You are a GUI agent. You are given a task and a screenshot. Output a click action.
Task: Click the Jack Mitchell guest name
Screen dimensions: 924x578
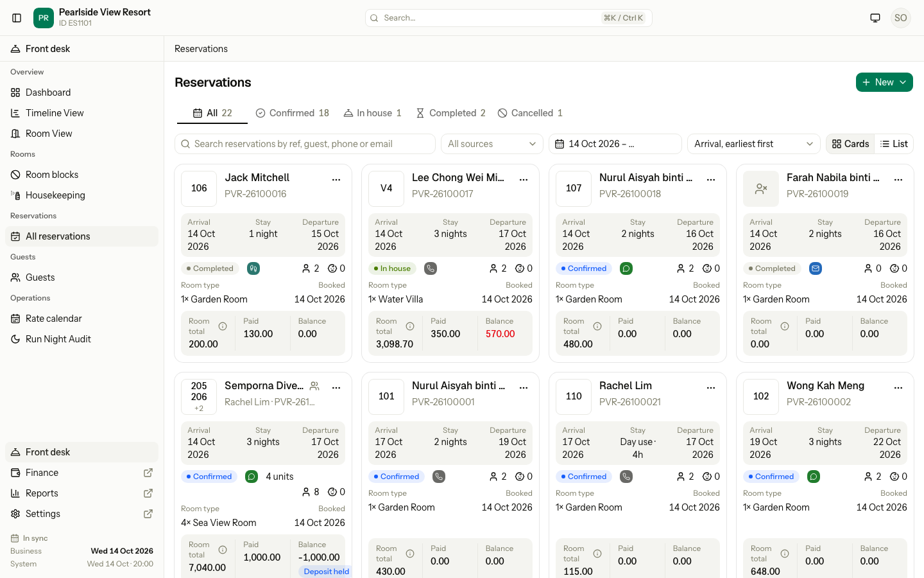(x=257, y=178)
